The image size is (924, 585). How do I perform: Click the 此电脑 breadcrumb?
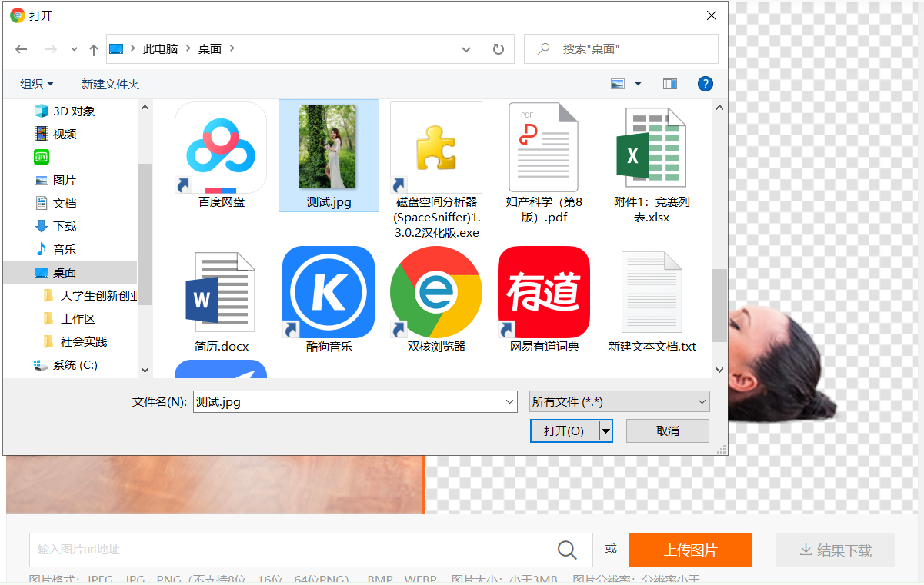160,48
